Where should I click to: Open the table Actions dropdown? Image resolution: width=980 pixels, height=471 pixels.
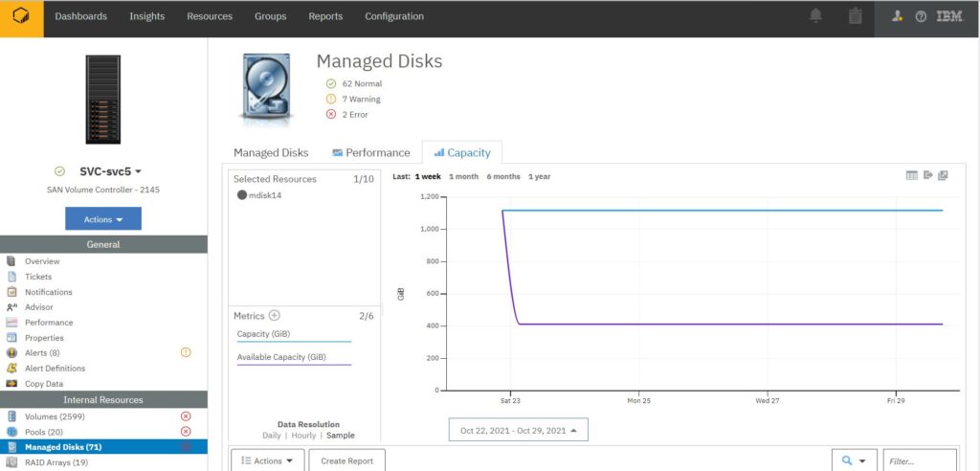268,461
